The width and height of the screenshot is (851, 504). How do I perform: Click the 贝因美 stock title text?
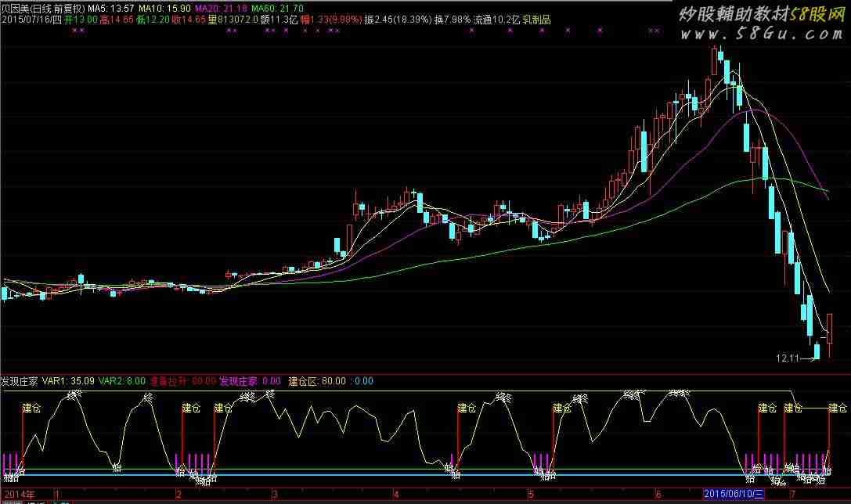pos(15,9)
